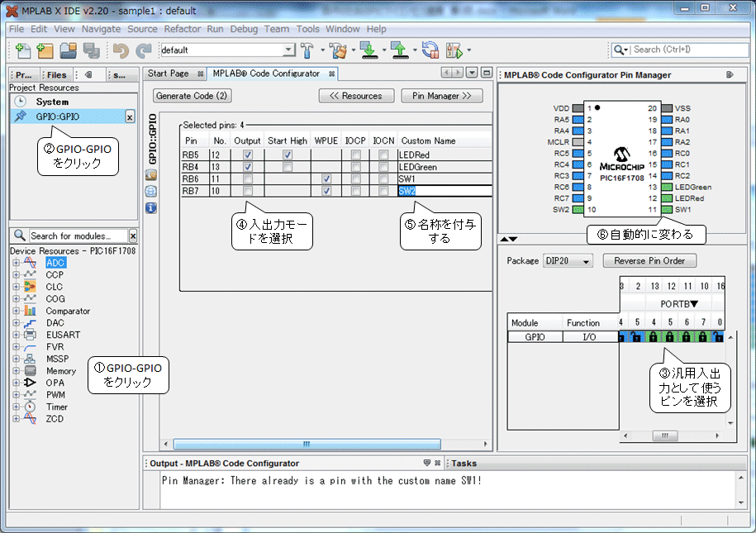Click the globe icon in GPIO sidebar
756x533 pixels.
(x=151, y=192)
